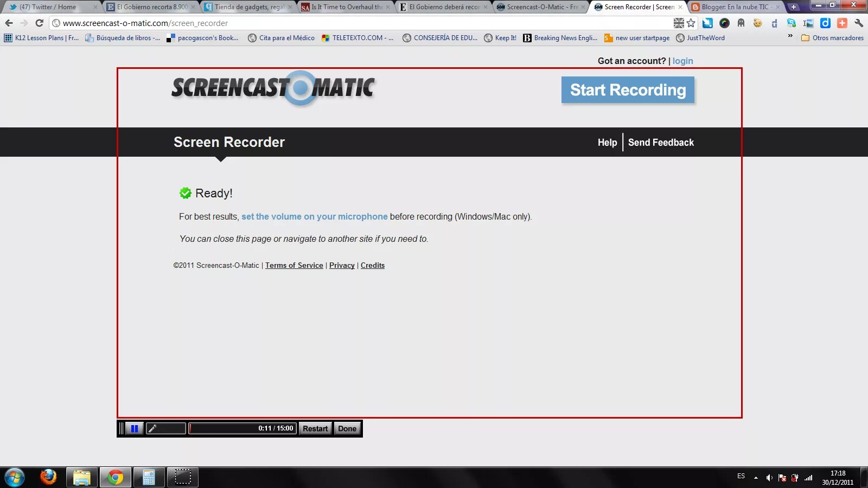This screenshot has width=868, height=488.
Task: Click the blue arrow extension icon
Action: point(707,23)
